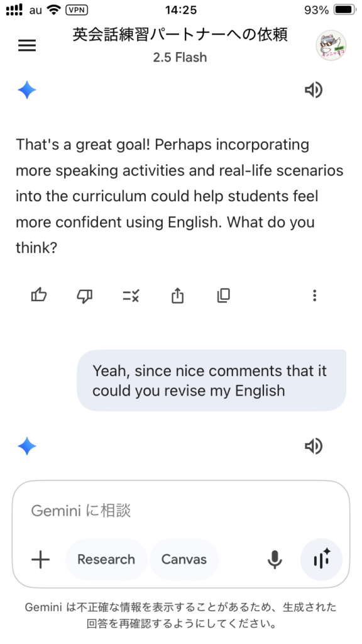Tap the Gemini に相談 input field

click(180, 511)
